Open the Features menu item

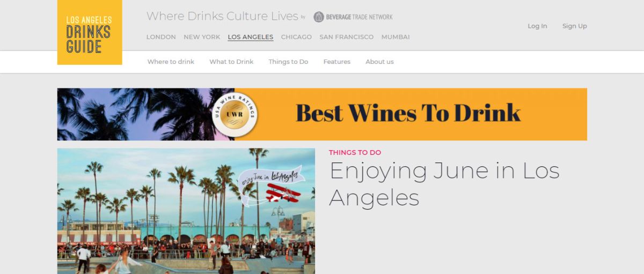337,62
